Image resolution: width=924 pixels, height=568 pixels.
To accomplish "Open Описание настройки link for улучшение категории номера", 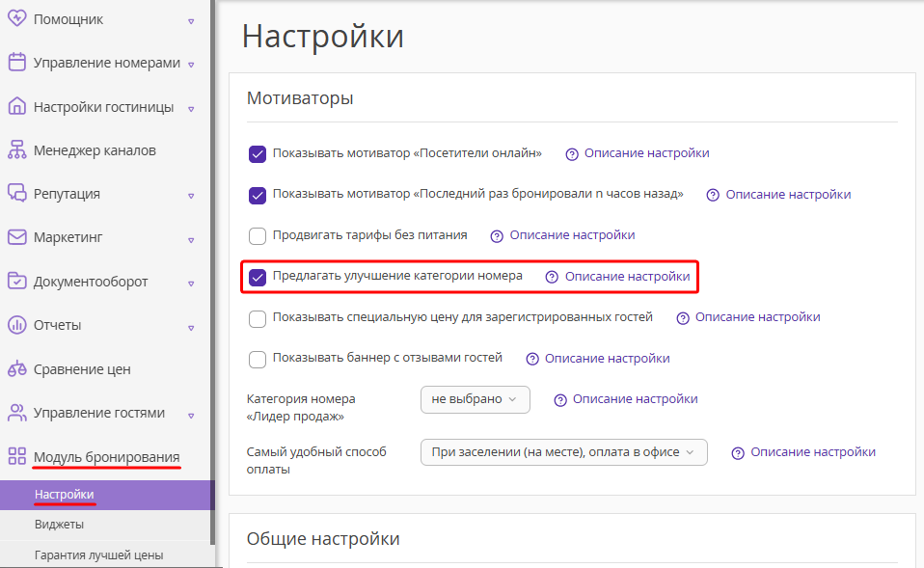I will click(627, 277).
